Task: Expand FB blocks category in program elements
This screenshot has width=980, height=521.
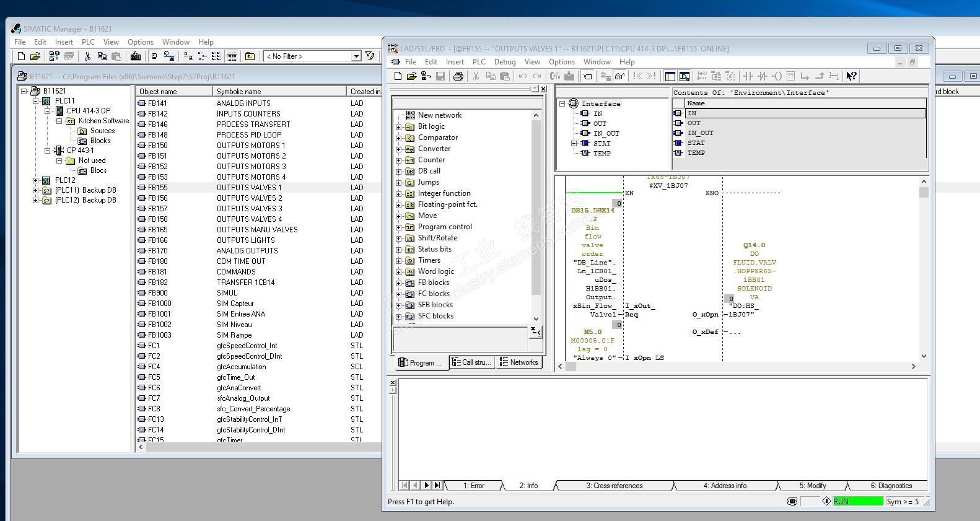Action: 399,282
